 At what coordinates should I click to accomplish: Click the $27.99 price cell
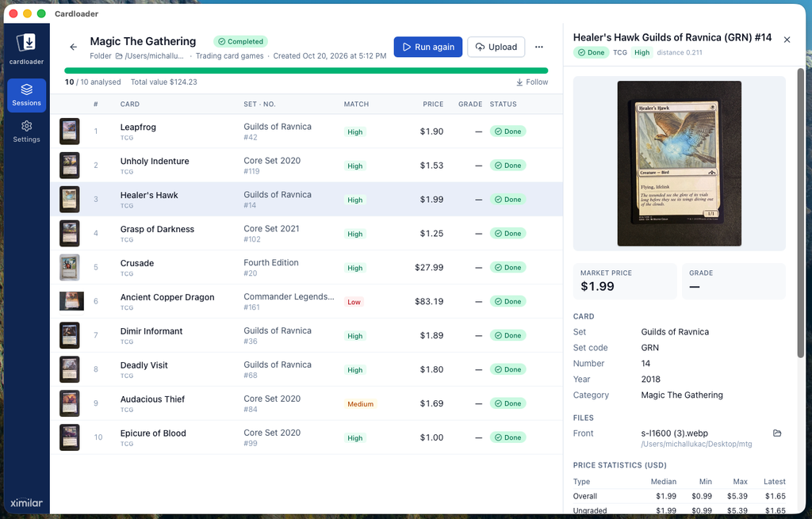click(429, 268)
